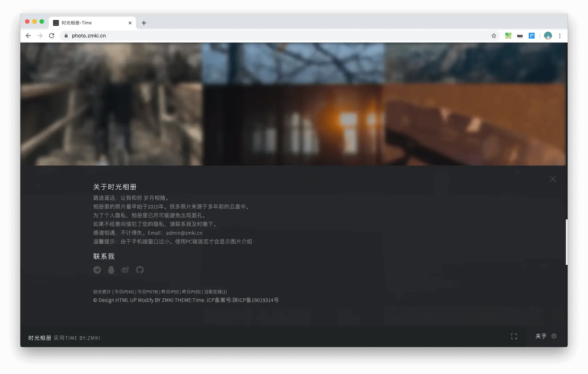Open the Weibo social icon

[125, 270]
